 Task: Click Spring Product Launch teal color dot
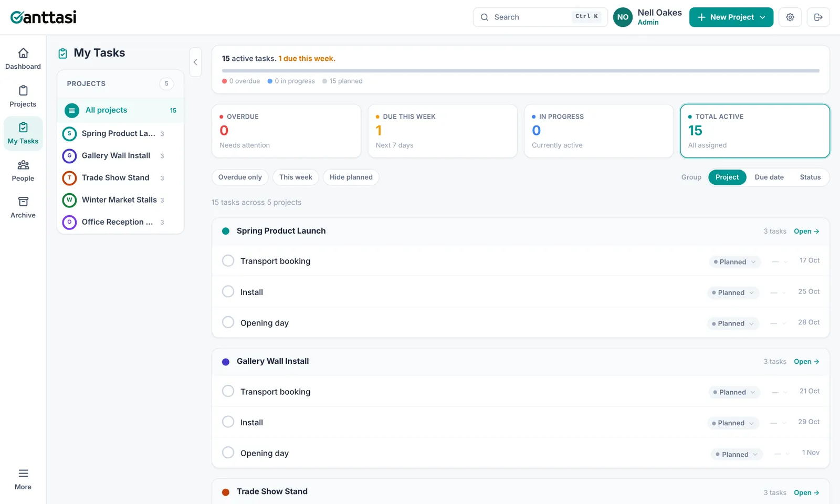point(226,232)
